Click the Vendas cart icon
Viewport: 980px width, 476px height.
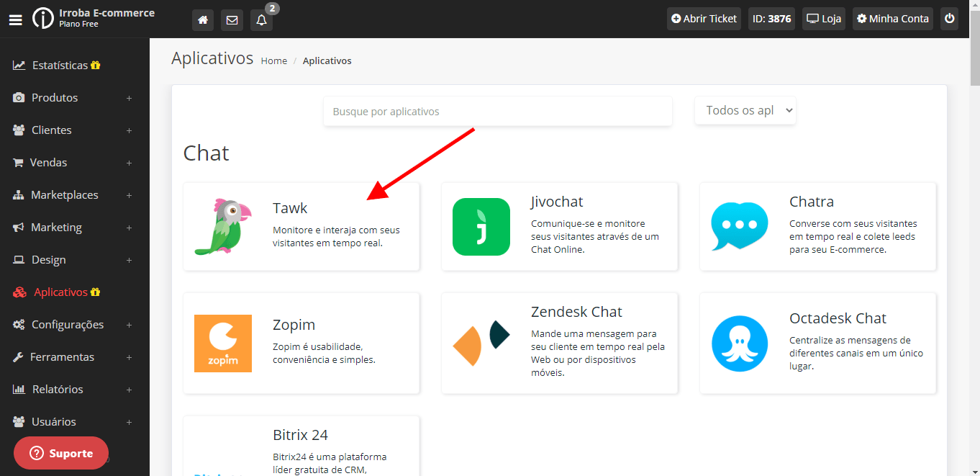pyautogui.click(x=18, y=163)
